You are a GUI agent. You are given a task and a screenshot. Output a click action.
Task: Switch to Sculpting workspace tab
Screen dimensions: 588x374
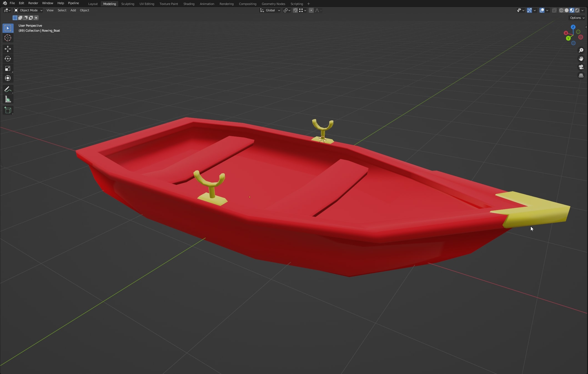pos(127,4)
